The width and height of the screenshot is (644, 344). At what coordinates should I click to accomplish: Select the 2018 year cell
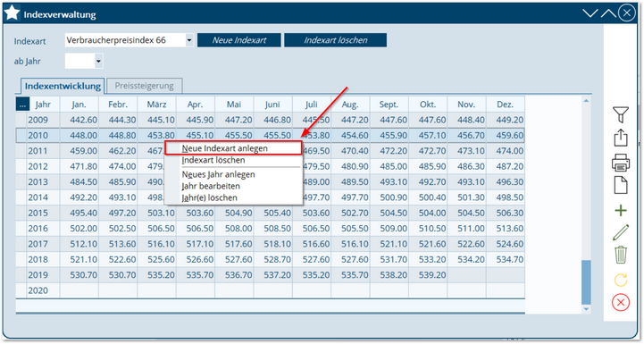(x=43, y=260)
